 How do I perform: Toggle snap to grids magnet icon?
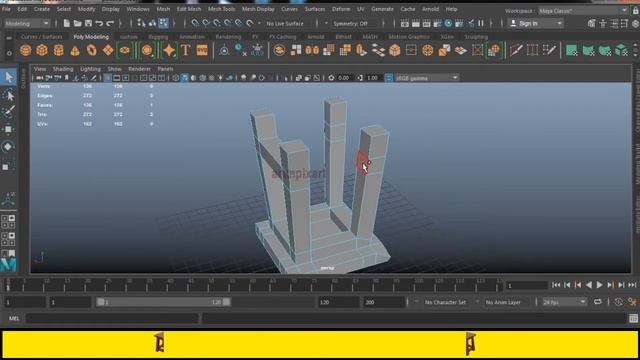(x=196, y=23)
